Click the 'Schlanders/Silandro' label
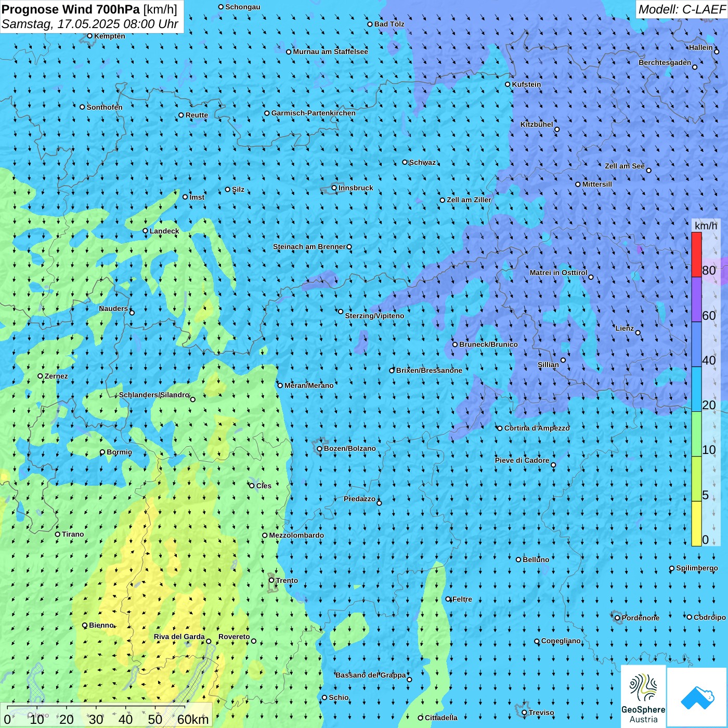The width and height of the screenshot is (728, 728). pyautogui.click(x=154, y=395)
